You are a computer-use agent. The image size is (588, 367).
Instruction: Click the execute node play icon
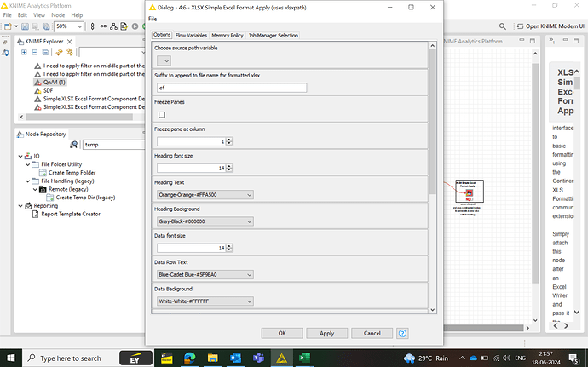coord(135,26)
